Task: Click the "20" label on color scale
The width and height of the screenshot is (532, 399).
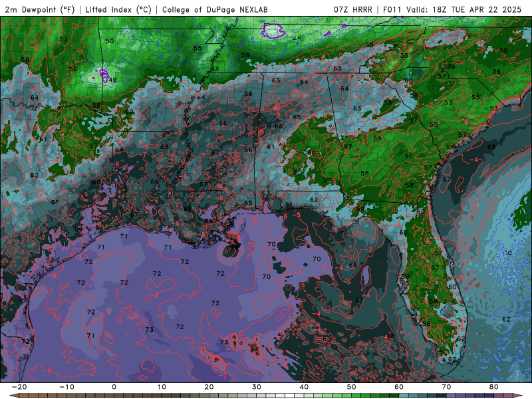Action: click(x=209, y=387)
